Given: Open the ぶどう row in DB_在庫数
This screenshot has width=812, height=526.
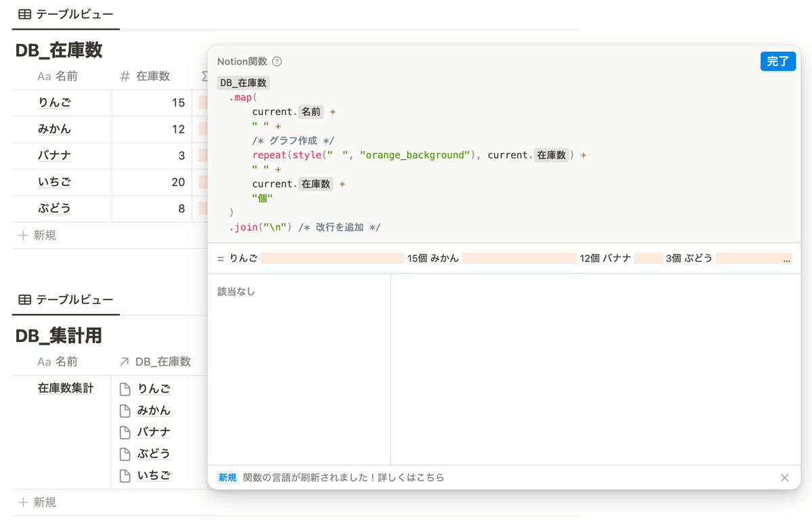Looking at the screenshot, I should click(x=55, y=209).
